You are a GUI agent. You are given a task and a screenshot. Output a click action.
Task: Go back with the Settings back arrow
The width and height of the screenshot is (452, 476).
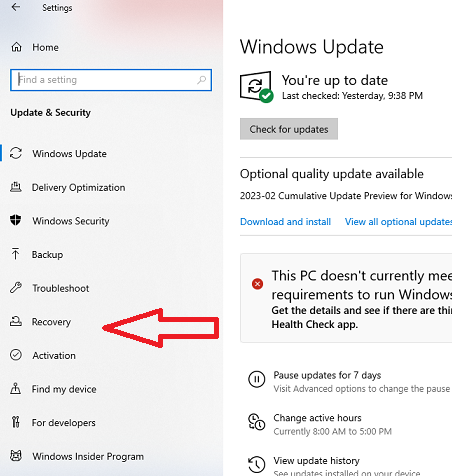(16, 7)
